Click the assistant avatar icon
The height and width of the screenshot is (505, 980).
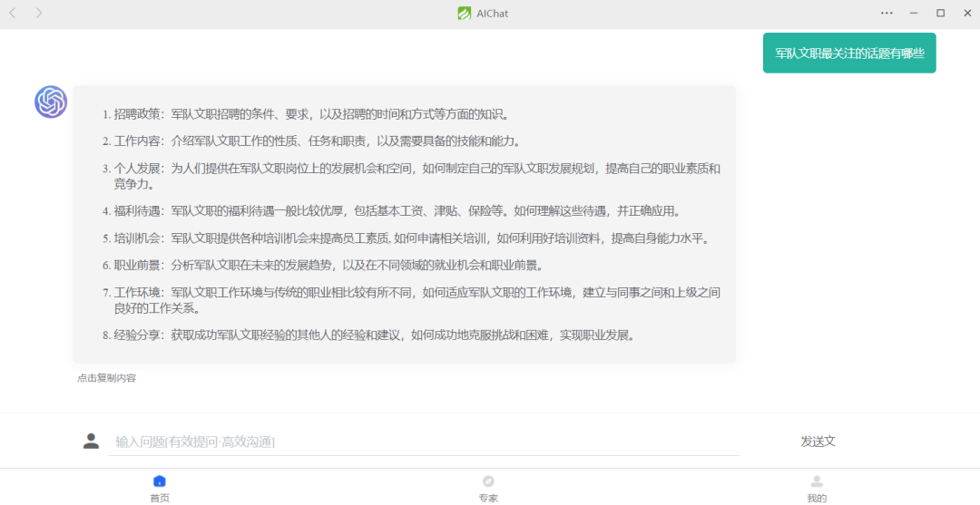click(51, 102)
